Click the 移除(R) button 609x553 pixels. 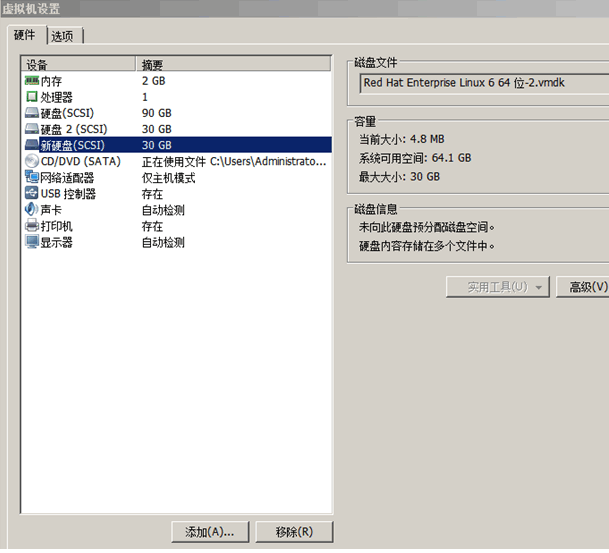[294, 532]
